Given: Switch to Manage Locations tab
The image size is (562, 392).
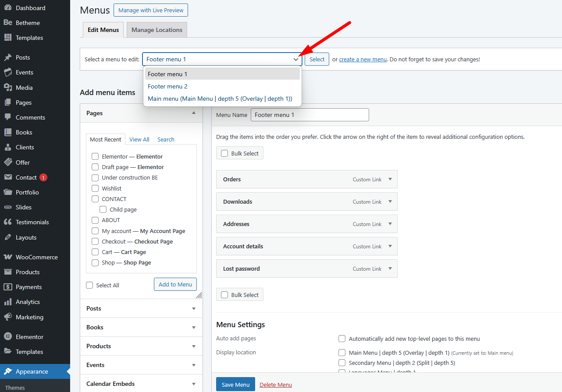Looking at the screenshot, I should pos(157,30).
